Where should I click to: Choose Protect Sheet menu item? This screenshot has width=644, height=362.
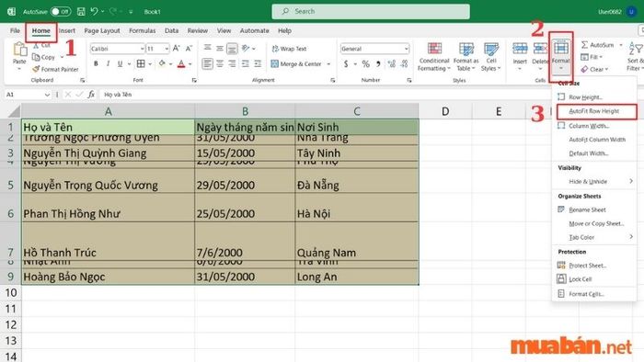[x=594, y=266]
